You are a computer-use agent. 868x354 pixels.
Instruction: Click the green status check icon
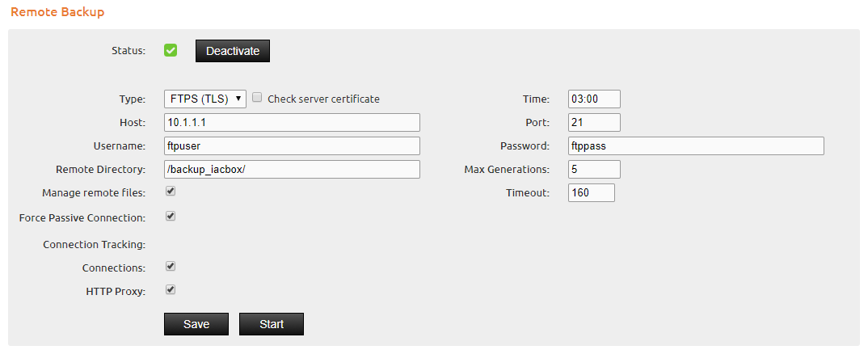[x=171, y=50]
